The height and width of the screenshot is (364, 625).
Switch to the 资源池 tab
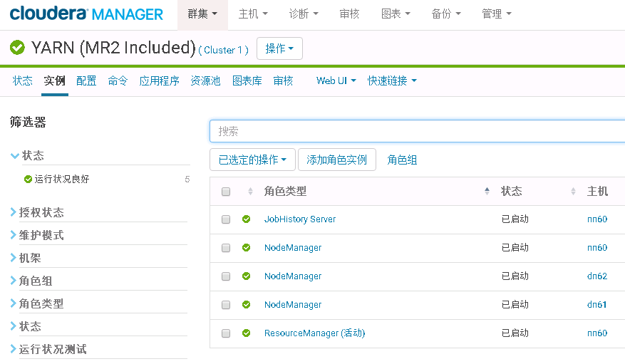point(205,80)
